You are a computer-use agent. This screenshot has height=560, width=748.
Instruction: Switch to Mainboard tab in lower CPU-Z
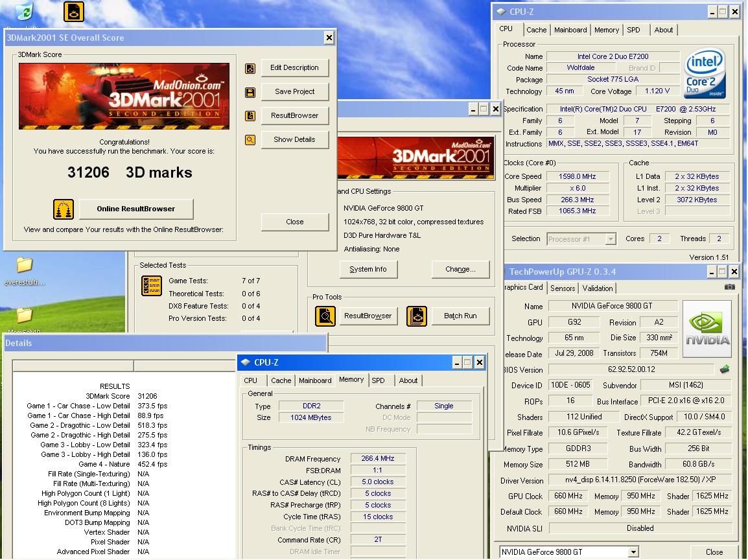pyautogui.click(x=315, y=380)
